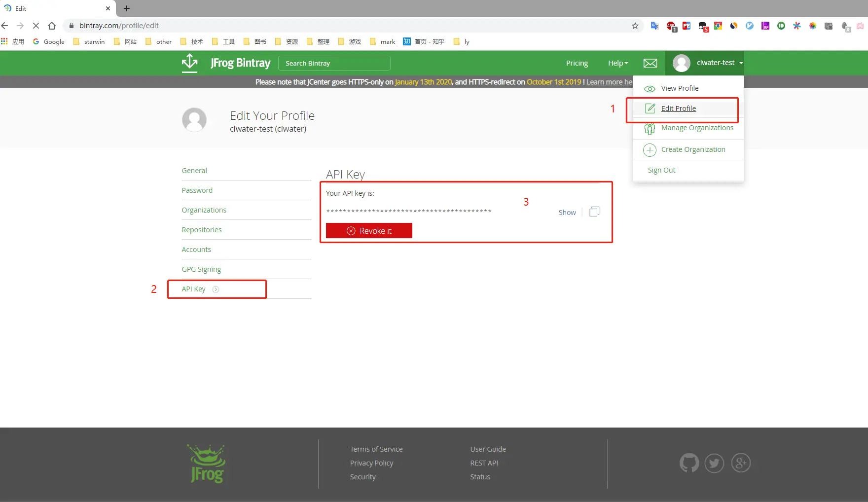Open the GPG Signing settings tab
Image resolution: width=868 pixels, height=502 pixels.
pos(201,269)
